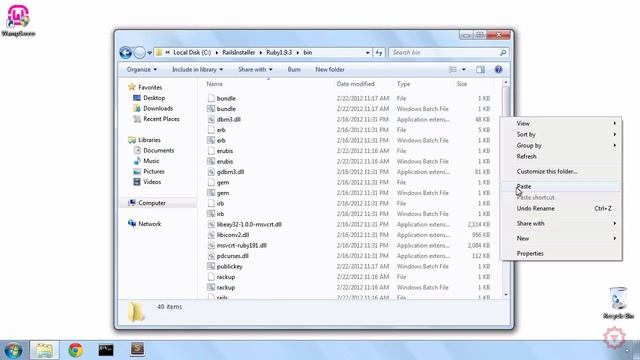This screenshot has height=360, width=640.
Task: Expand the New submenu in context menu
Action: point(561,238)
